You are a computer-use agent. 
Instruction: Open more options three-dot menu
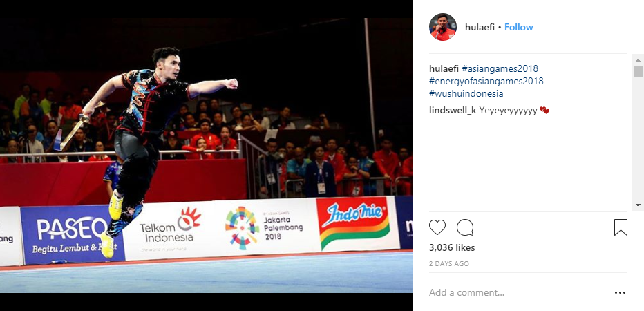pyautogui.click(x=620, y=293)
